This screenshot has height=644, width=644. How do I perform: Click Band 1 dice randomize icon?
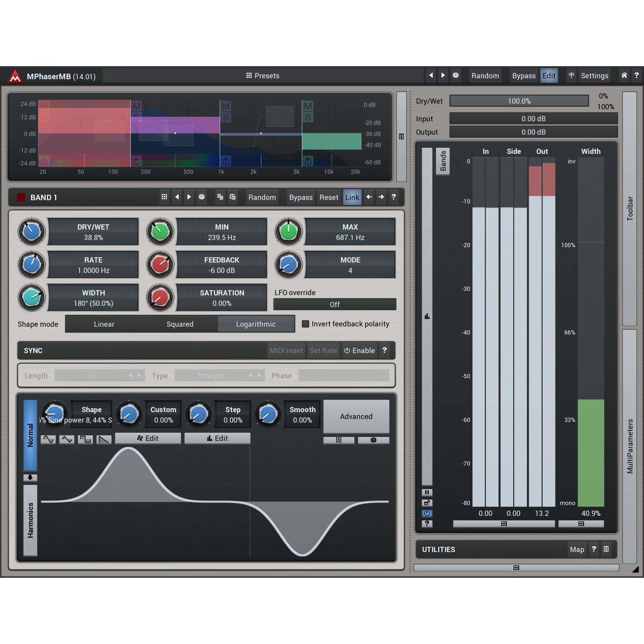(202, 197)
